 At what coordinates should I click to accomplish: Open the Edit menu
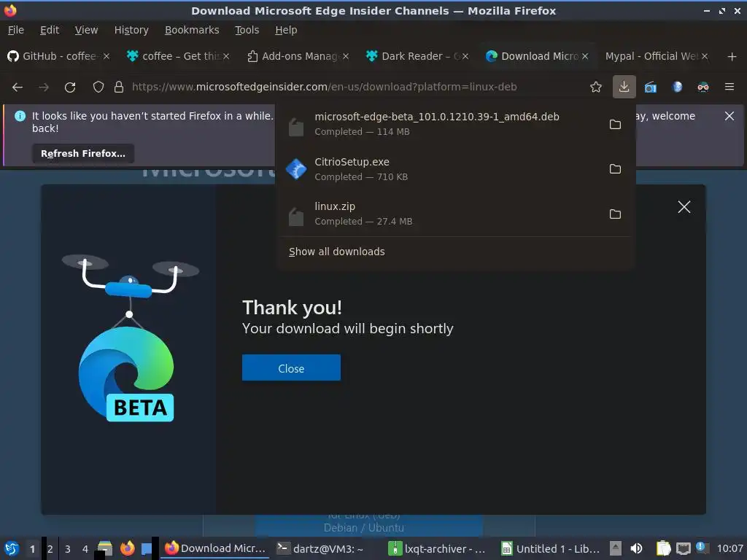50,30
